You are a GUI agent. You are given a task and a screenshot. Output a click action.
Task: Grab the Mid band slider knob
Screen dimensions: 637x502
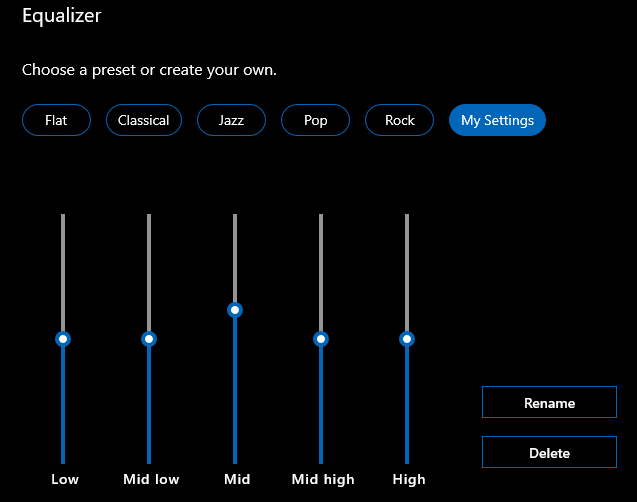coord(235,310)
